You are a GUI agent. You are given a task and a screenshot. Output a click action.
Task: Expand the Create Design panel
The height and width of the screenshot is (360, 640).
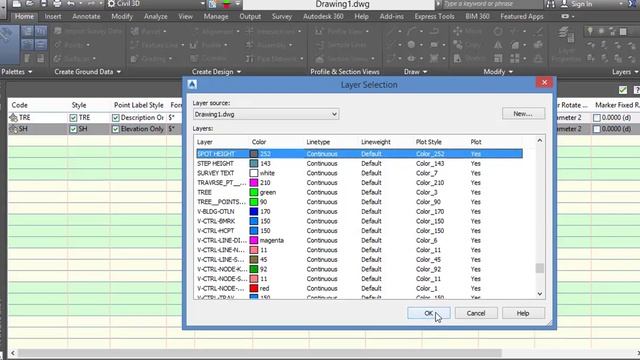[216, 72]
